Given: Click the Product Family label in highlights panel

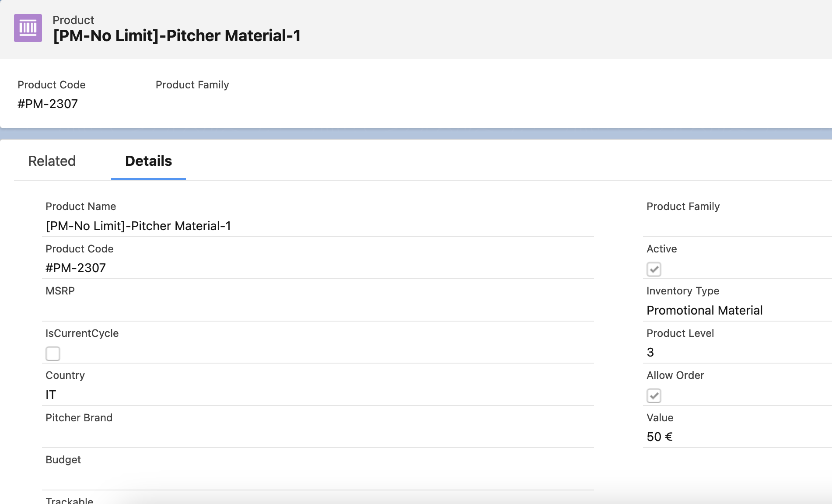Looking at the screenshot, I should click(x=192, y=85).
